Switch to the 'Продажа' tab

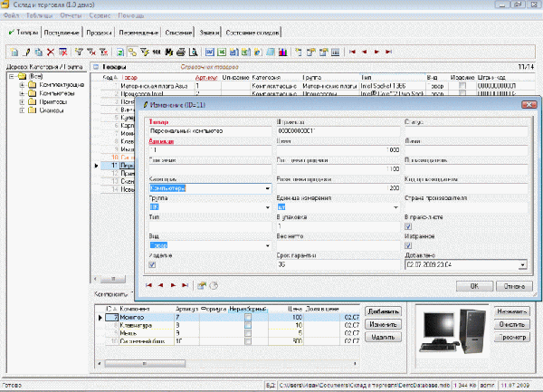99,33
